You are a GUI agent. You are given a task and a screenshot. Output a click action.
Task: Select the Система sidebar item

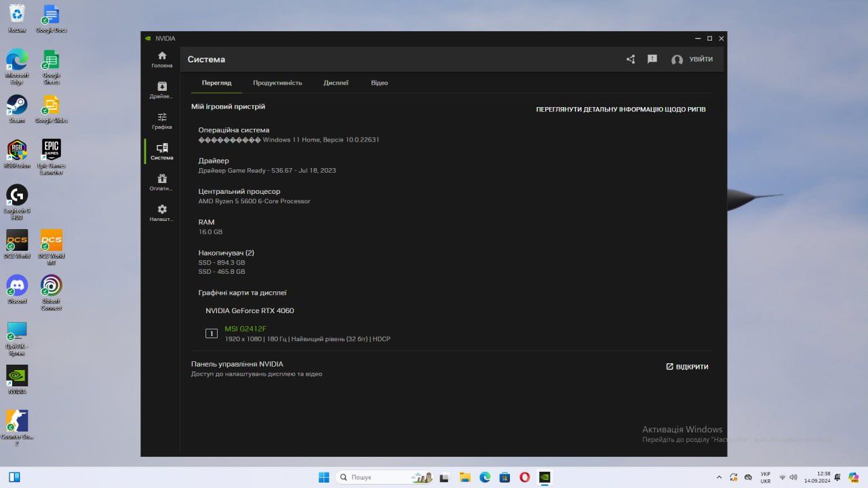pyautogui.click(x=162, y=151)
